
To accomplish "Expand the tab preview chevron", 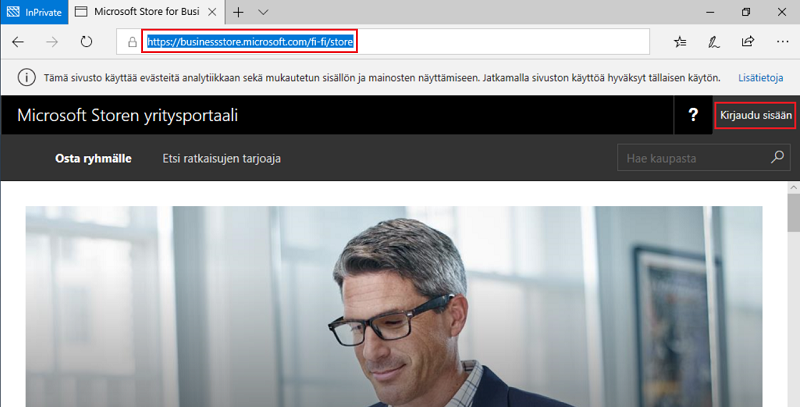I will click(263, 12).
